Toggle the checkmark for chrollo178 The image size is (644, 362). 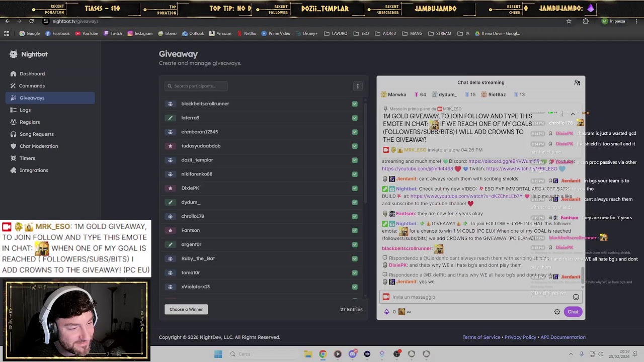[355, 216]
